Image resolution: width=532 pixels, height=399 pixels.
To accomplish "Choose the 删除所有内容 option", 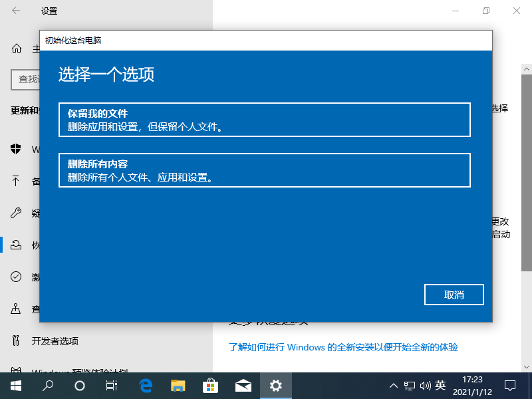I will (266, 170).
